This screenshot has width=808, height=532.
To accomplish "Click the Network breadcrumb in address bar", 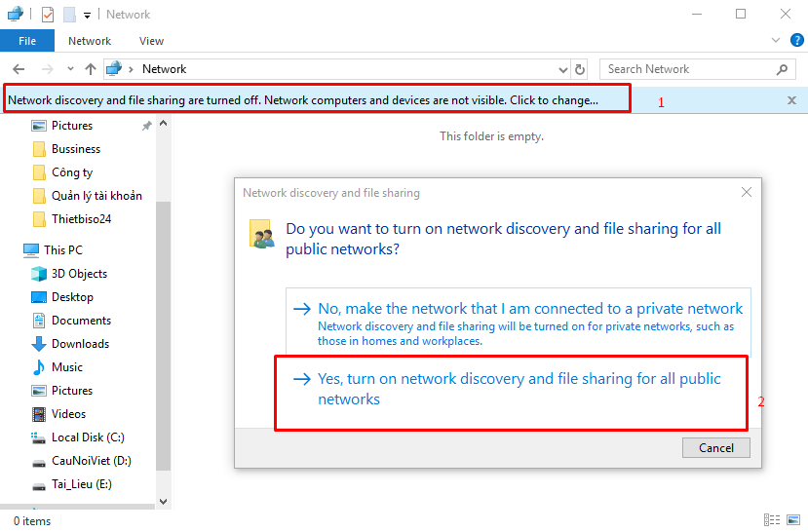I will [x=165, y=69].
